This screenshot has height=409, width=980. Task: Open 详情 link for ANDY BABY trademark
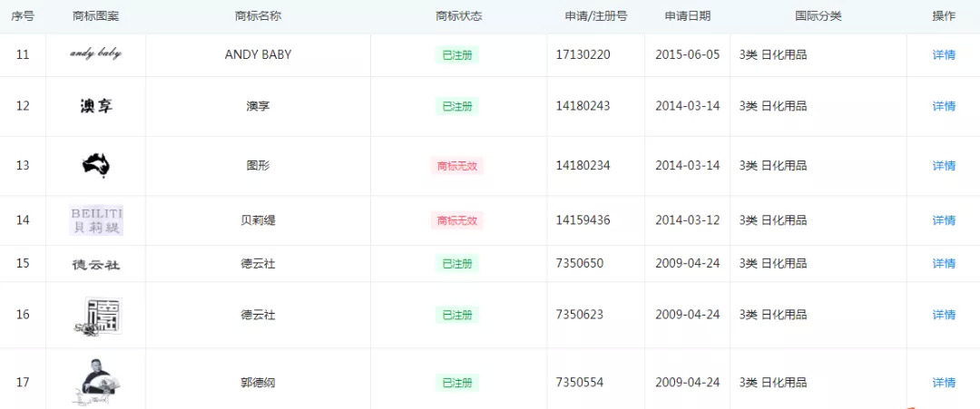click(x=944, y=55)
